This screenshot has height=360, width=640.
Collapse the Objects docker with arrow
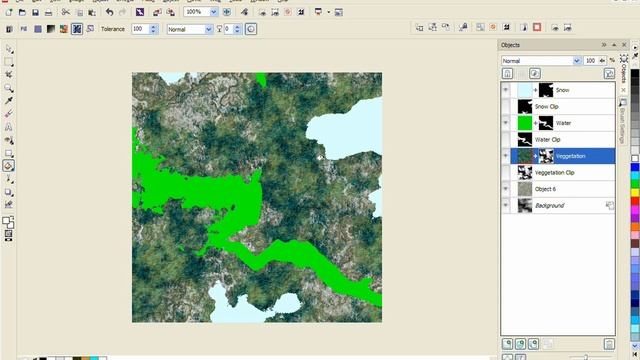(x=614, y=45)
